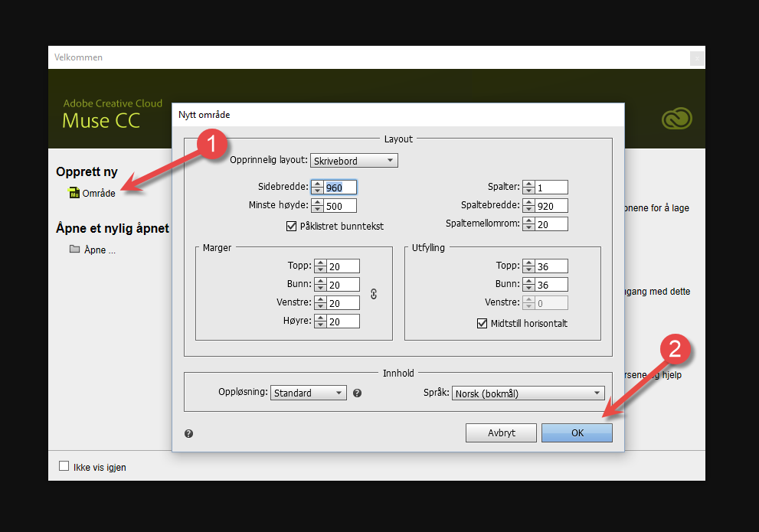This screenshot has height=532, width=759.
Task: Click the help icon at the dialog's bottom left
Action: point(188,433)
